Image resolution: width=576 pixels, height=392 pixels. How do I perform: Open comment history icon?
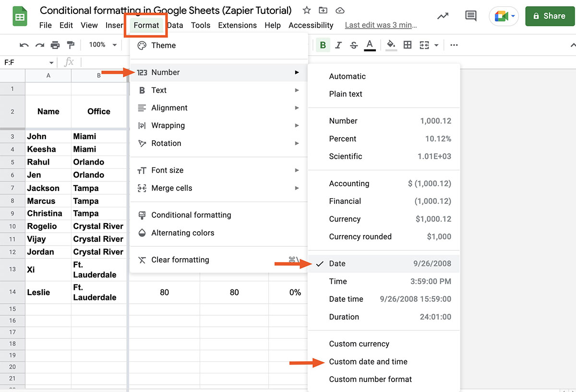click(x=471, y=16)
